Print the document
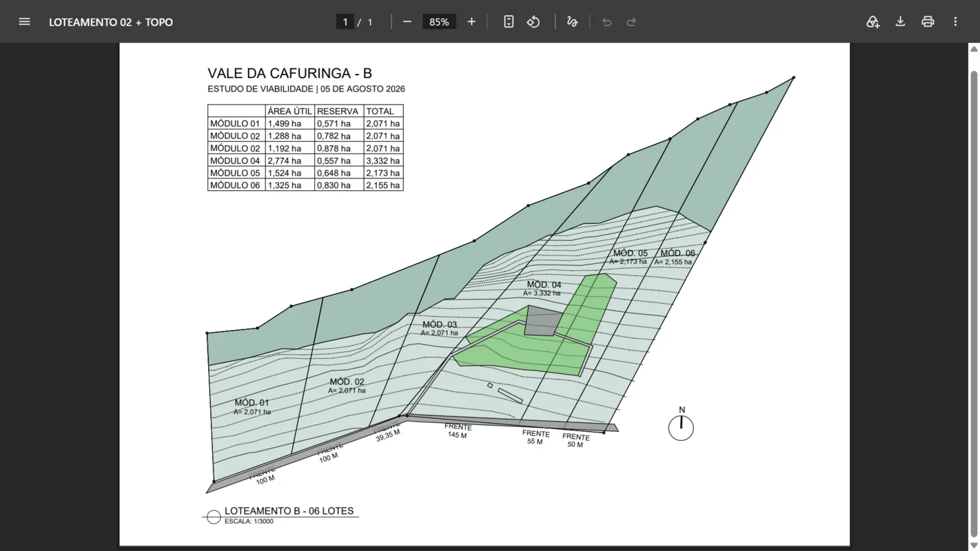This screenshot has height=551, width=980. (928, 21)
